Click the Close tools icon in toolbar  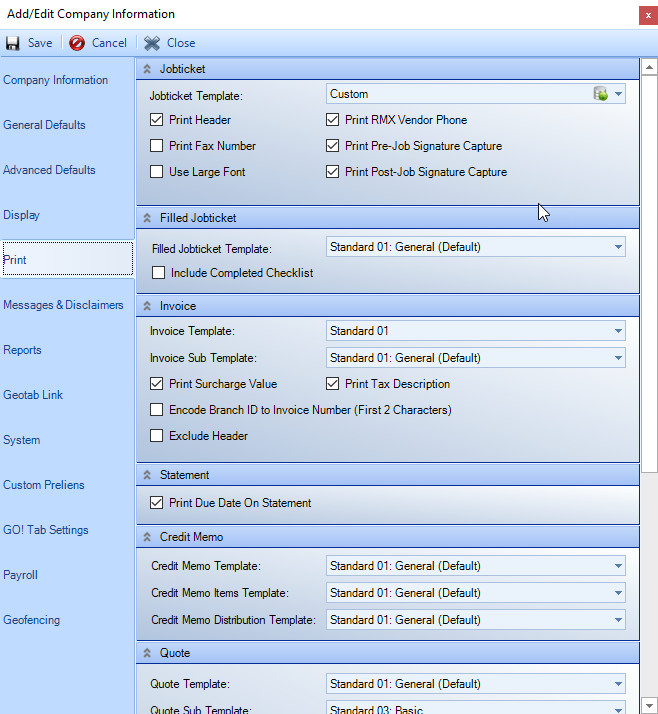point(151,43)
